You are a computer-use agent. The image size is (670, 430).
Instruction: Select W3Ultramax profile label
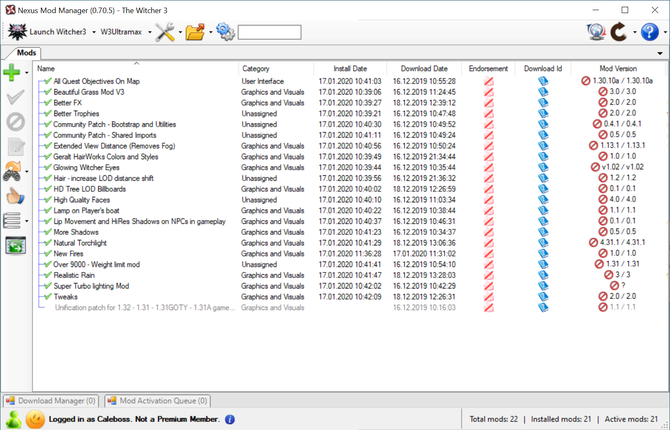point(121,32)
